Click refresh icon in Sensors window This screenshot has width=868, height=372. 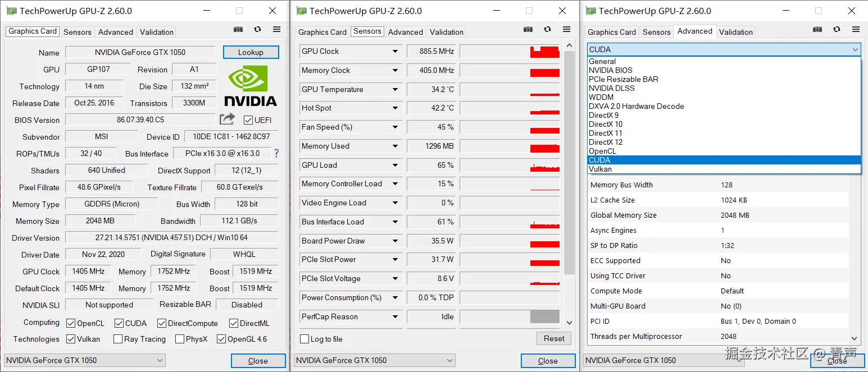coord(547,29)
